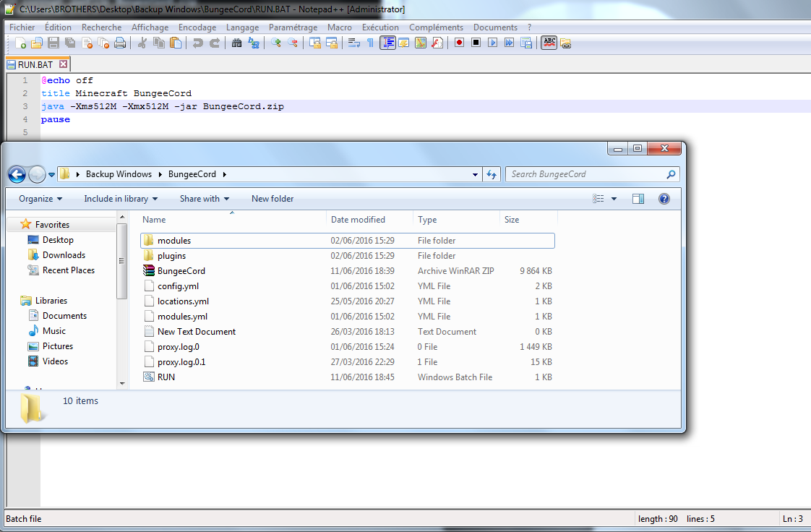Image resolution: width=811 pixels, height=532 pixels.
Task: Open Replace dialog icon in toolbar
Action: 254,43
